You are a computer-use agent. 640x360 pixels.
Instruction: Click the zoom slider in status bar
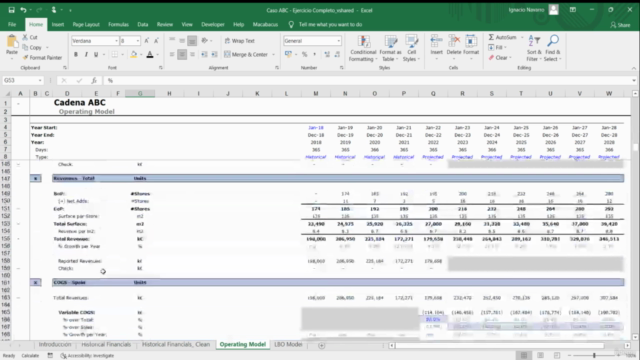click(x=594, y=356)
